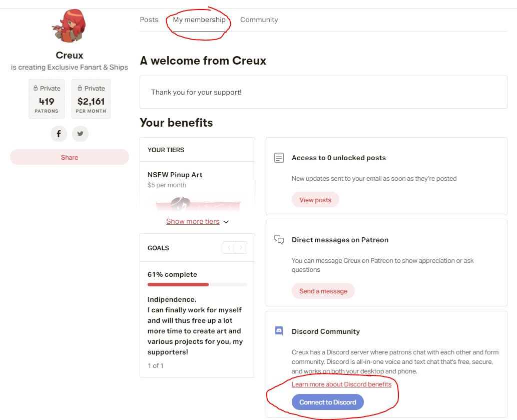Viewport: 517px width, 420px height.
Task: Click Send a message button
Action: coord(323,291)
